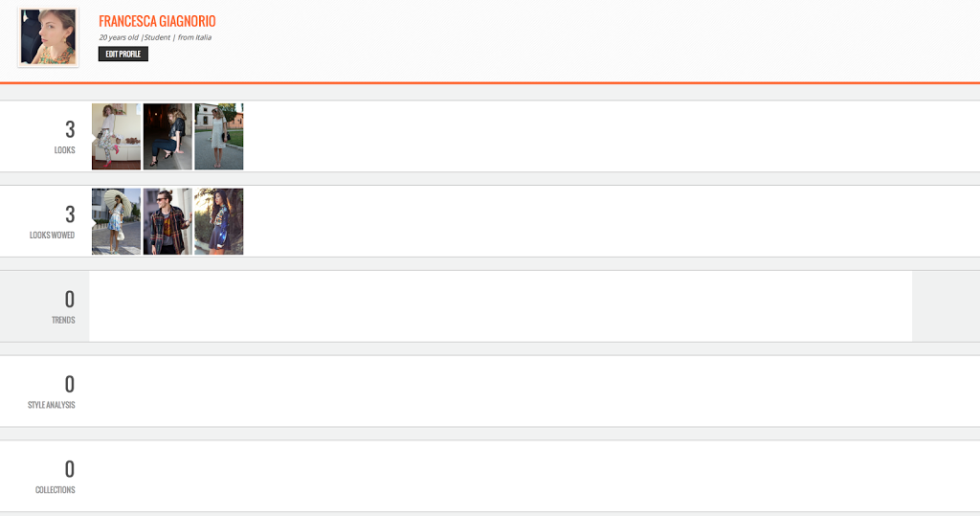Screen dimensions: 980x516
Task: Open the wowed look with plaid jacket
Action: 167,221
